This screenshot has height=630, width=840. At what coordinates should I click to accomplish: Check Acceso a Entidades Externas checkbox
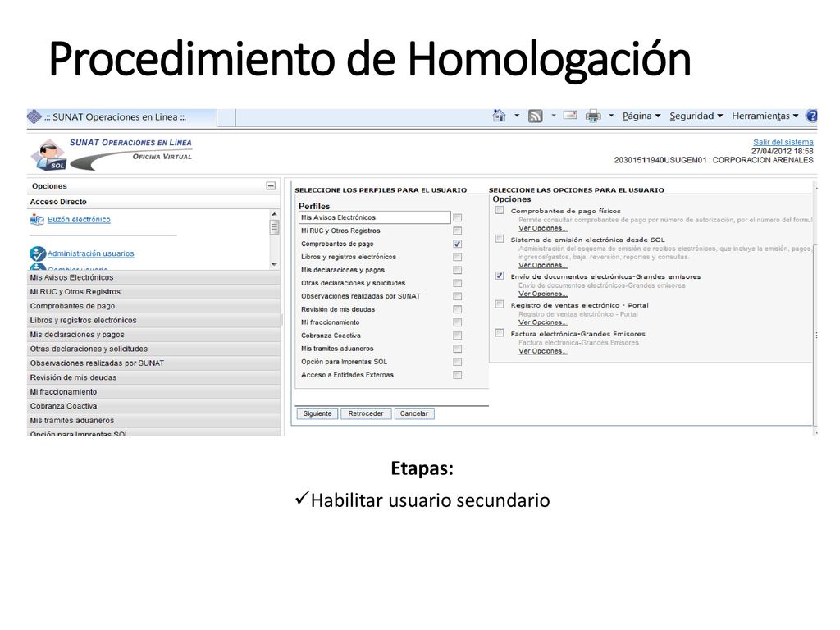[x=457, y=375]
